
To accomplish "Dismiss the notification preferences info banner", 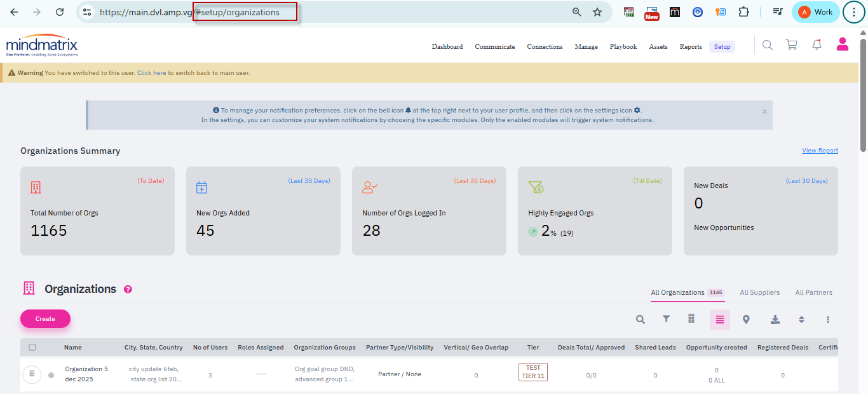I will [764, 111].
